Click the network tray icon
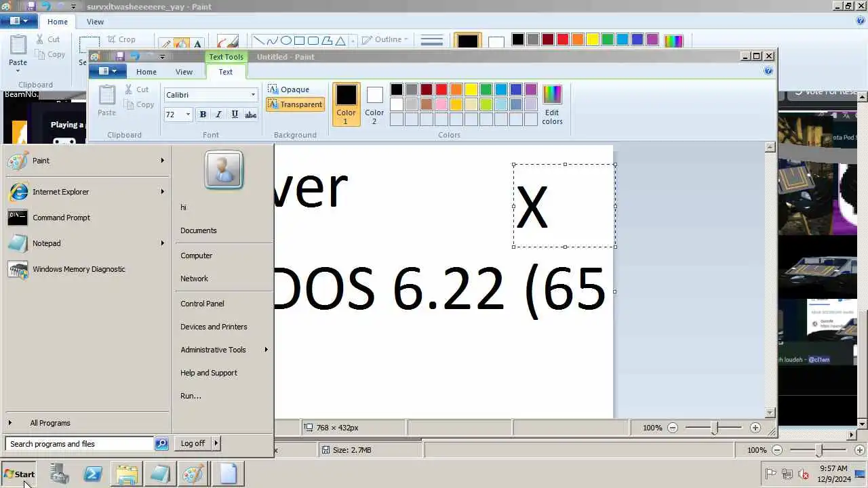Image resolution: width=868 pixels, height=488 pixels. coord(787,474)
